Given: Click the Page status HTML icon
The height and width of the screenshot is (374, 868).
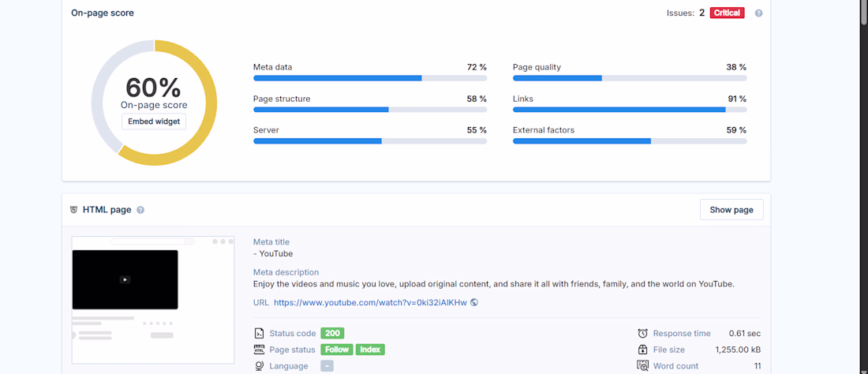Looking at the screenshot, I should (259, 350).
